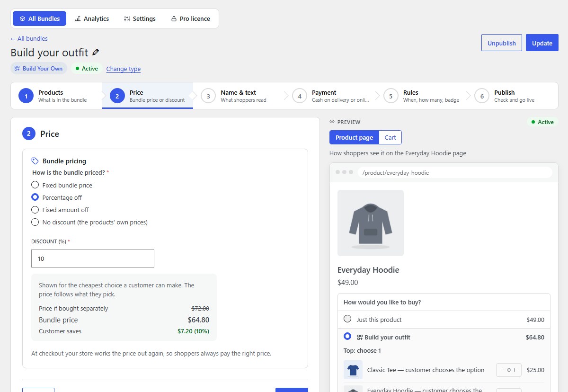Viewport: 568px width, 392px height.
Task: Click the tag icon beside Bundle pricing
Action: pyautogui.click(x=35, y=161)
